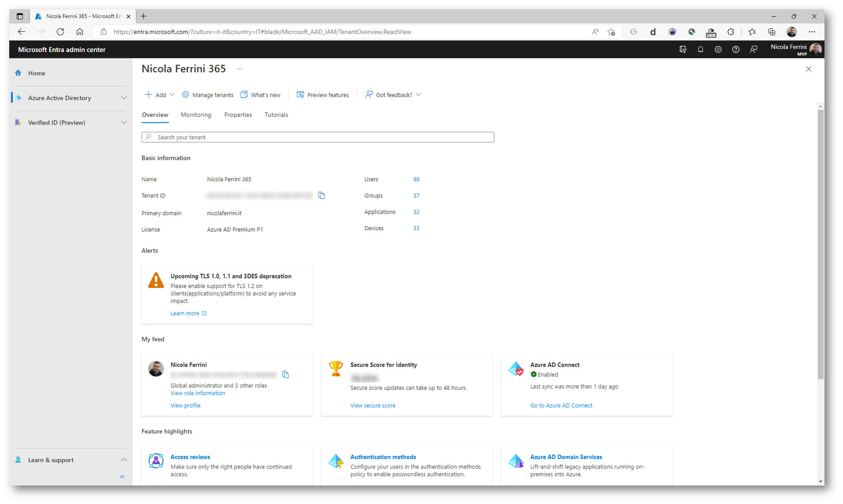Image resolution: width=843 pixels, height=504 pixels.
Task: Open the Access reviews feature link
Action: point(190,457)
